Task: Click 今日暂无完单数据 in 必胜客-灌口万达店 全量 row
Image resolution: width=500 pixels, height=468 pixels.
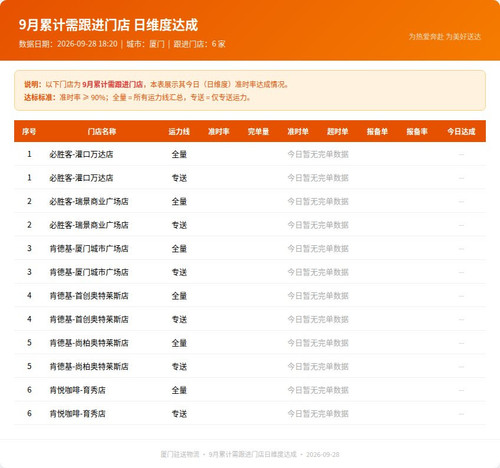Action: tap(318, 154)
